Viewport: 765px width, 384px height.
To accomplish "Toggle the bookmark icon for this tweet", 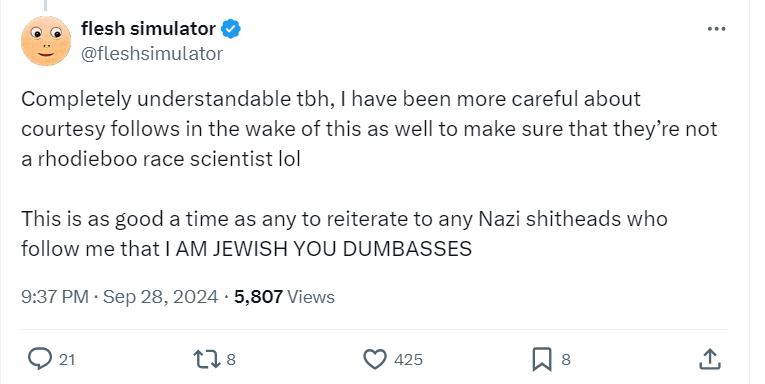I will 542,360.
